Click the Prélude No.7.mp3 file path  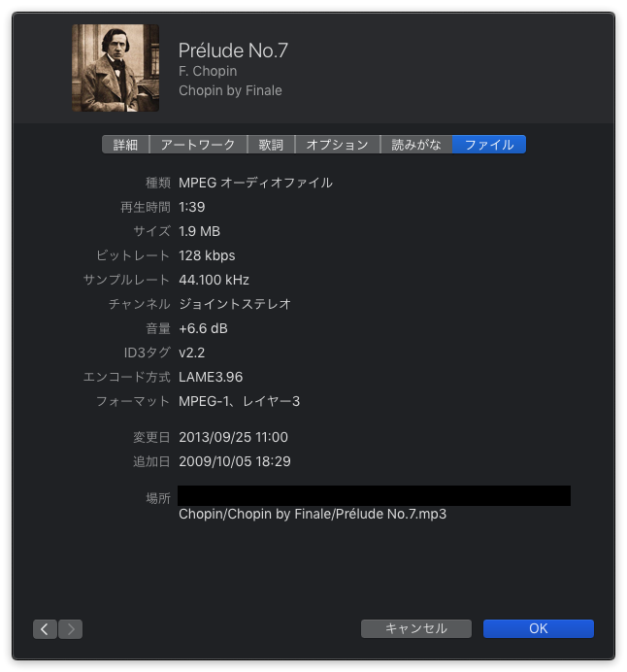(313, 514)
